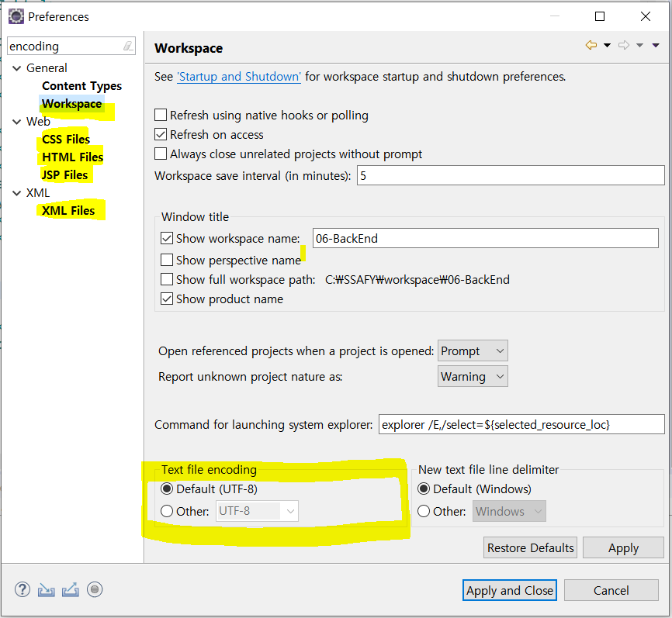Follow the 'Startup and Shutdown' link
The height and width of the screenshot is (618, 672).
(x=239, y=77)
